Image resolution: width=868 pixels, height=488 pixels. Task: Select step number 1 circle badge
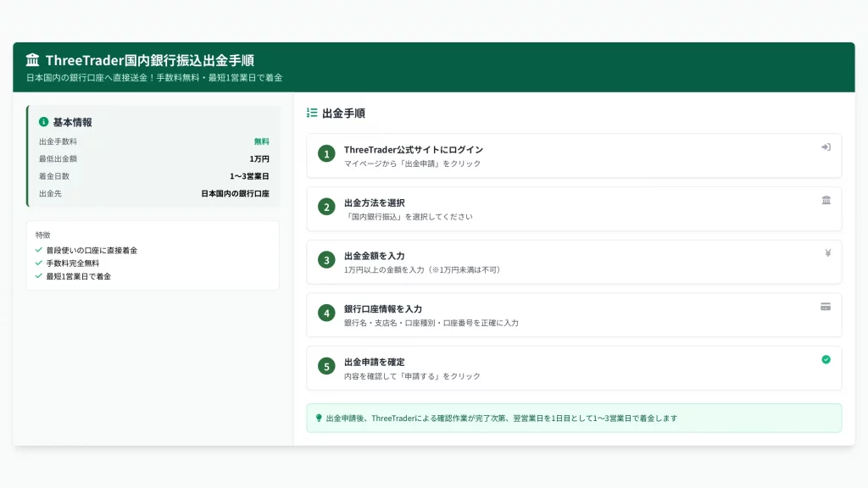click(326, 154)
